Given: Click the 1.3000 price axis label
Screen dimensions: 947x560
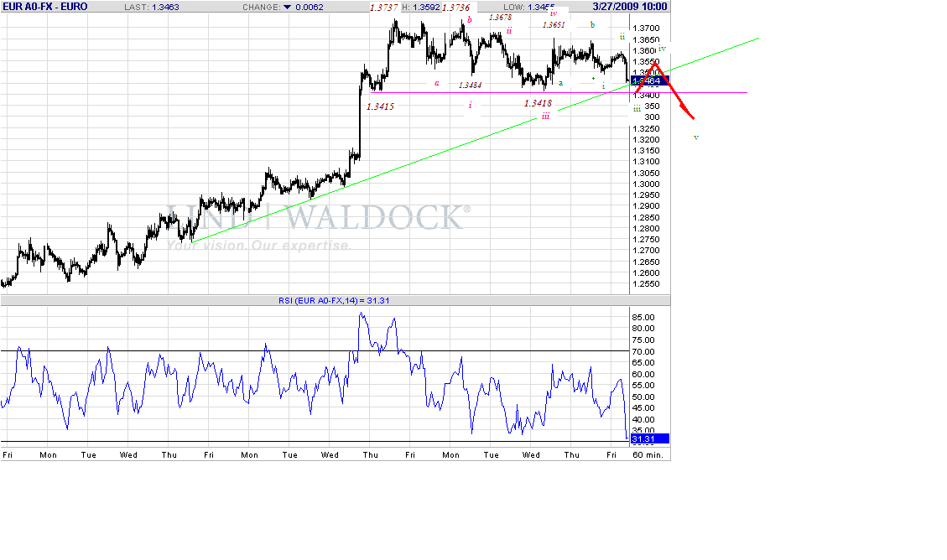Looking at the screenshot, I should pos(646,184).
